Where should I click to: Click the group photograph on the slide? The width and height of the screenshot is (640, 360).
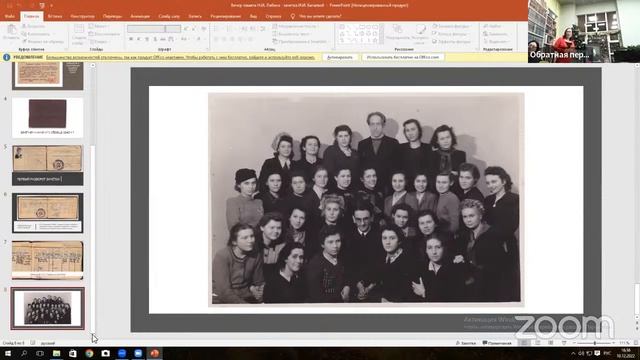366,199
